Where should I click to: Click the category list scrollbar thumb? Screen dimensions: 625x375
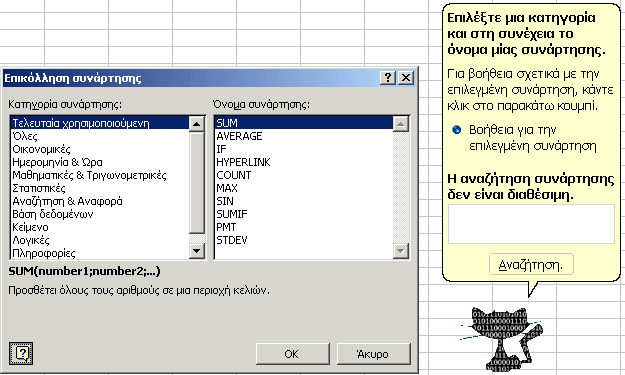(196, 183)
